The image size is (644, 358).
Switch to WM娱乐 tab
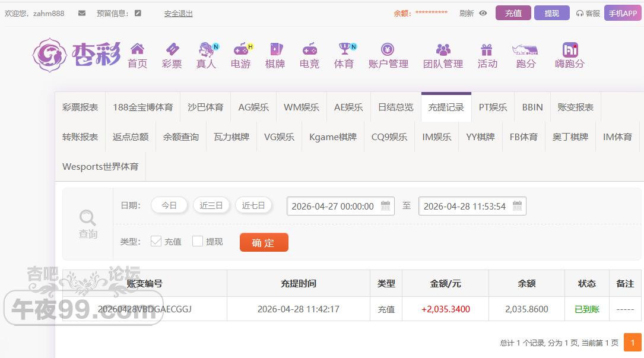point(302,107)
